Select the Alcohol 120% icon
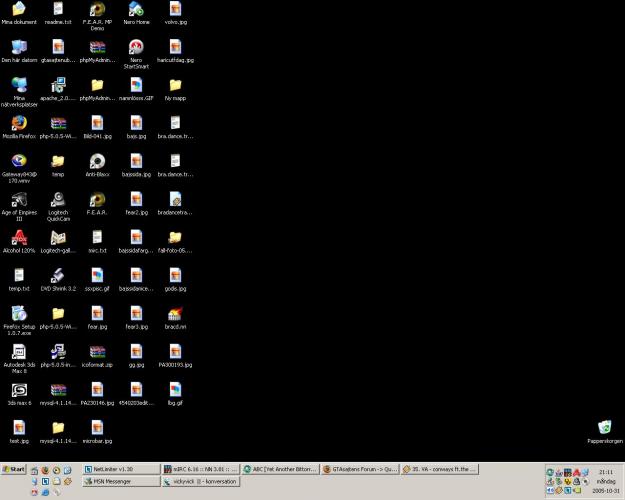Viewport: 625px width, 500px height. [x=19, y=238]
